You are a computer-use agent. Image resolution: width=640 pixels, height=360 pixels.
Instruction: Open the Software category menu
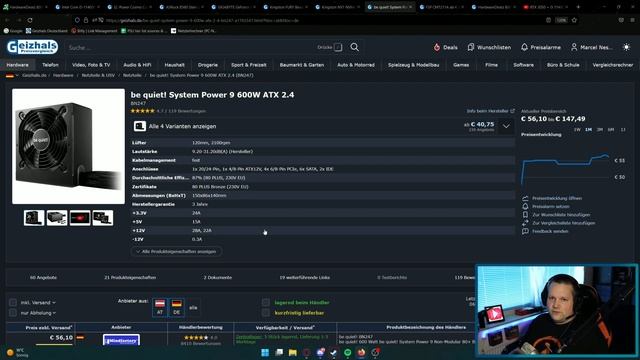523,65
